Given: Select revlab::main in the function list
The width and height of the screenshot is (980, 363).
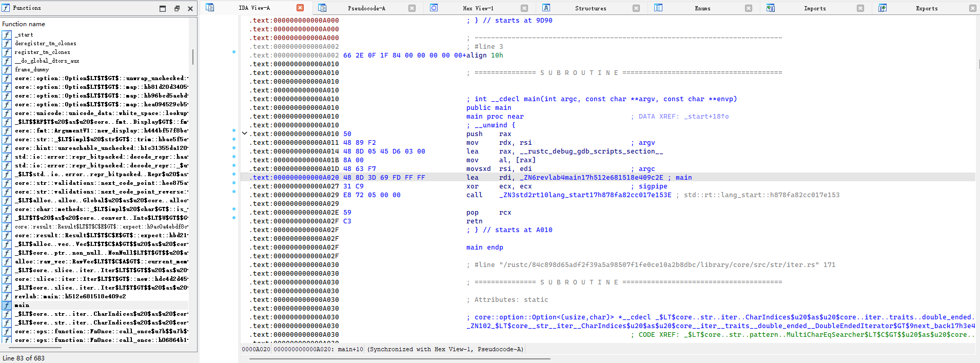Looking at the screenshot, I should click(70, 296).
